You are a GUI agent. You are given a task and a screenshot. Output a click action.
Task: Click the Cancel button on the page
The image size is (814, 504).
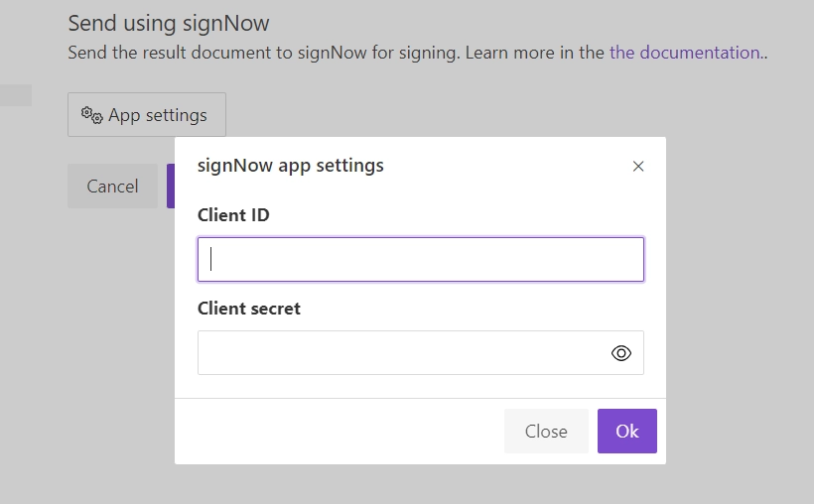click(112, 186)
